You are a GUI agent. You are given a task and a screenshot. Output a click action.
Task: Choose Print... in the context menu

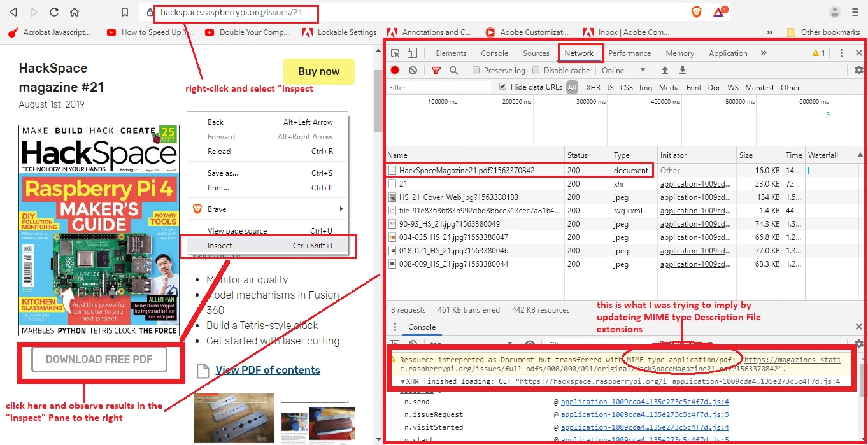[x=268, y=188]
